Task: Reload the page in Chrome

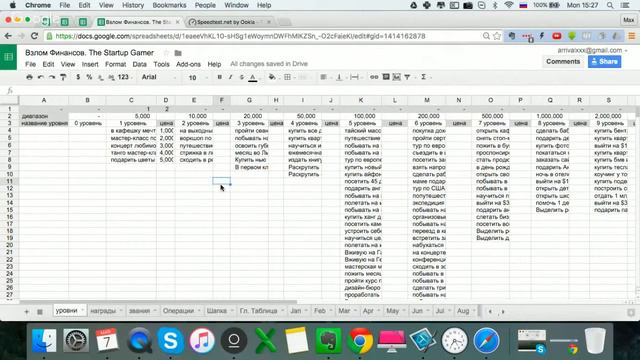Action: tap(35, 36)
